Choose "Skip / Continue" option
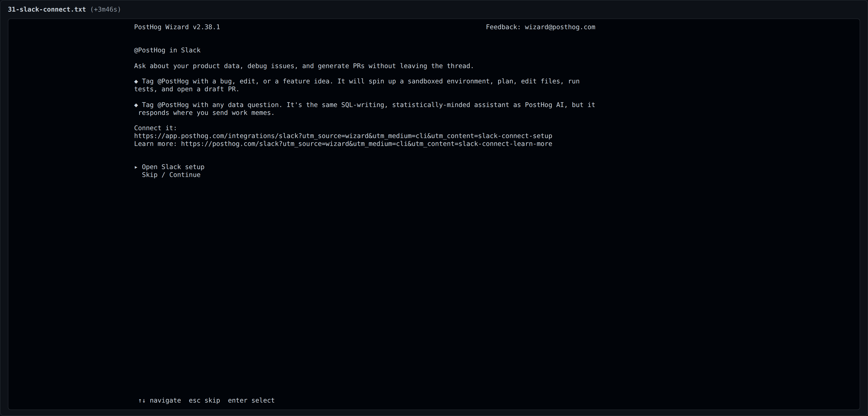This screenshot has height=416, width=868. tap(171, 175)
